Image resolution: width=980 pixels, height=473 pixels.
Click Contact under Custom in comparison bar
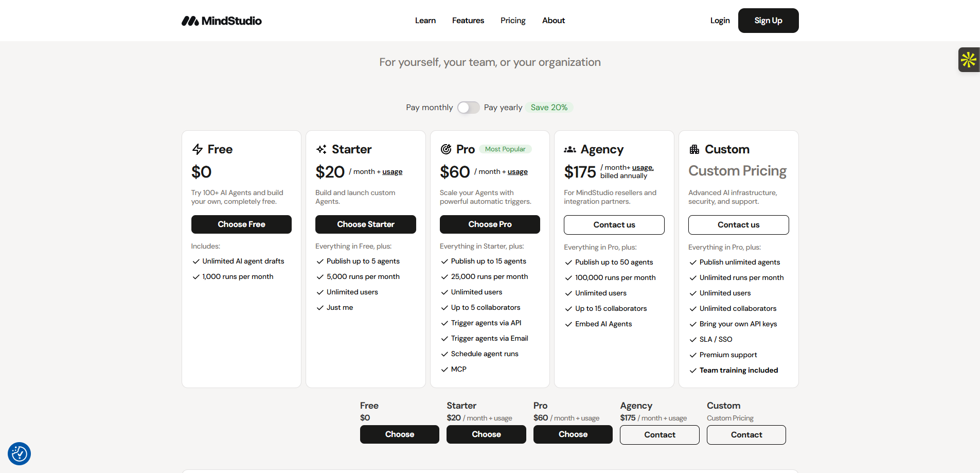[x=746, y=435]
